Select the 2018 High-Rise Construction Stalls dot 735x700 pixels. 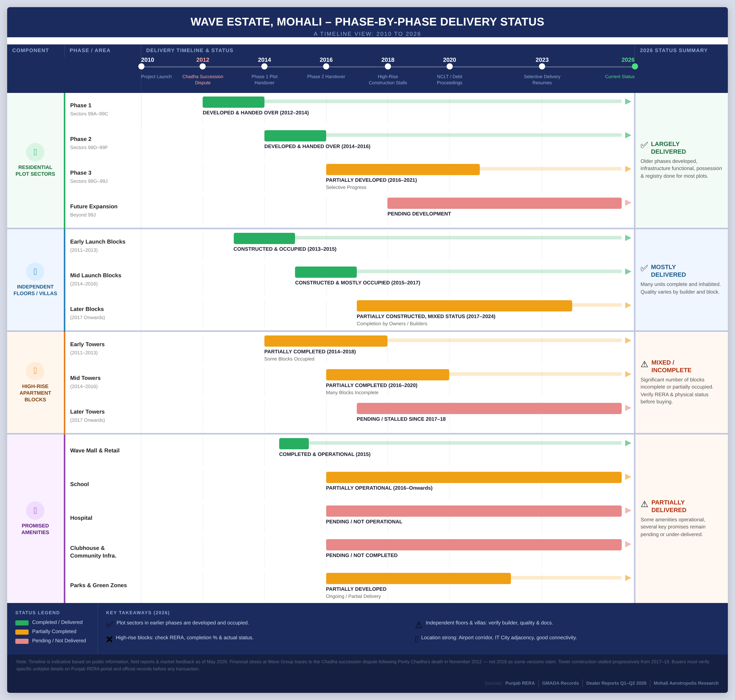point(388,66)
